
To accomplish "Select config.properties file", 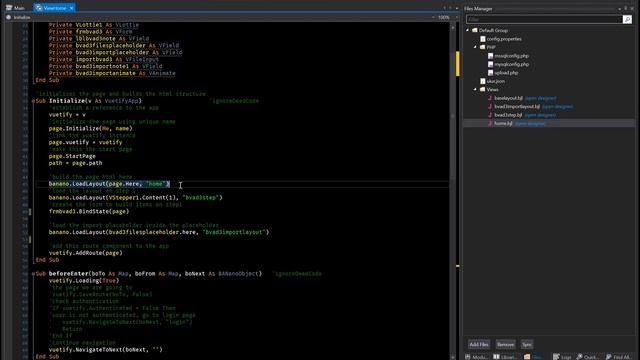I will (x=504, y=39).
